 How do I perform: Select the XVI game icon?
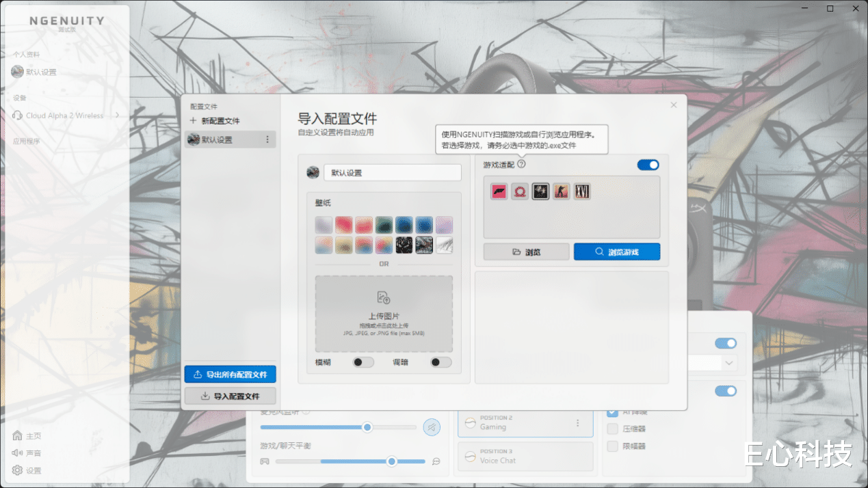coord(582,191)
